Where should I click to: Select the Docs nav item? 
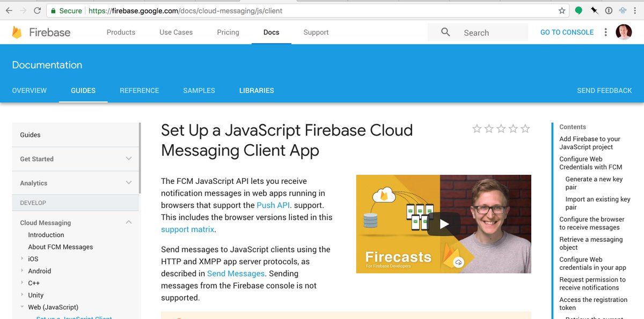pos(272,32)
